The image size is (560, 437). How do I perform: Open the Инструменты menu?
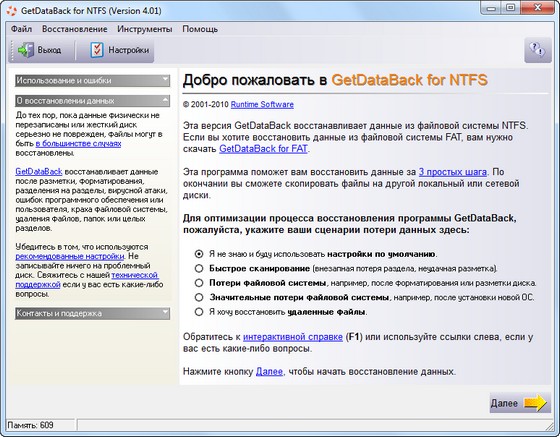point(145,29)
